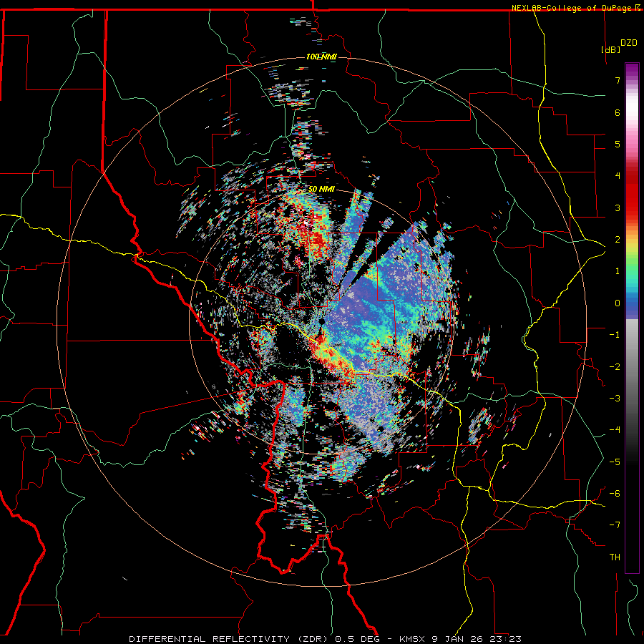The image size is (644, 644).
Task: Click the Differential Reflectivity caption at bottom
Action: point(326,639)
